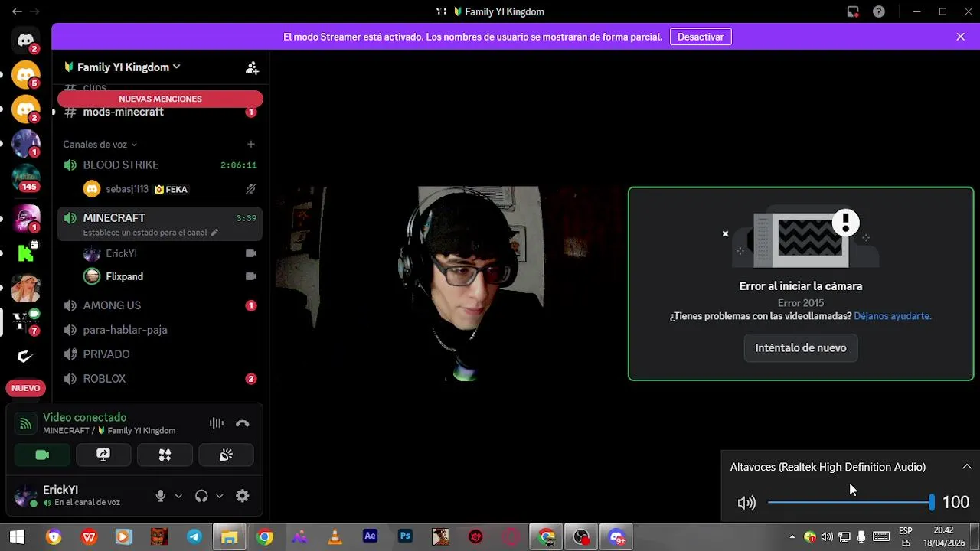
Task: Join the ROBLOX voice channel
Action: [x=160, y=379]
